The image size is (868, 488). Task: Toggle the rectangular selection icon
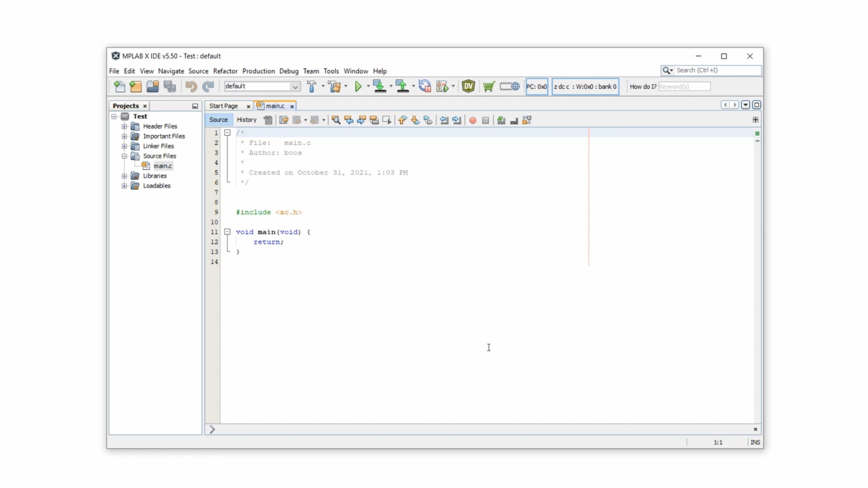pos(387,120)
